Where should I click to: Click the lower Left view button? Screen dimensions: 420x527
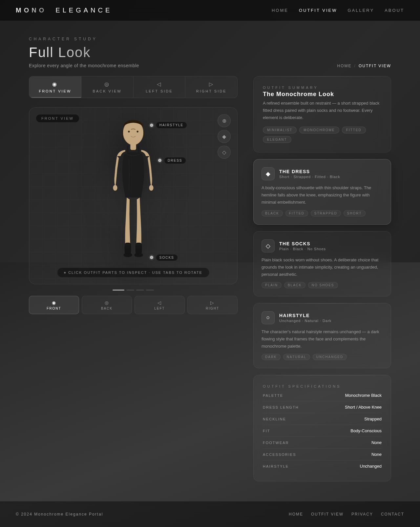click(159, 305)
